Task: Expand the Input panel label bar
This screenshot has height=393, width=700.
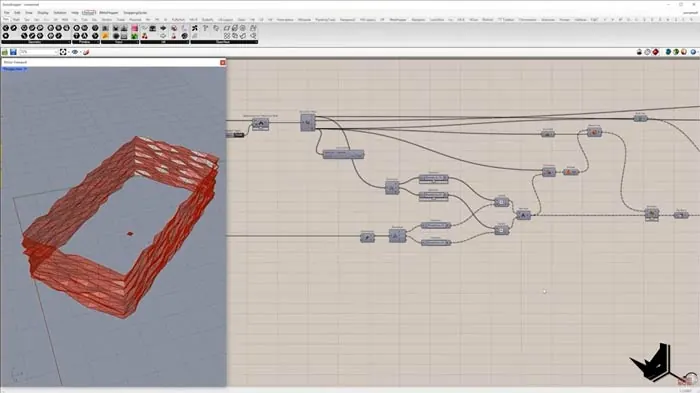Action: pyautogui.click(x=120, y=42)
